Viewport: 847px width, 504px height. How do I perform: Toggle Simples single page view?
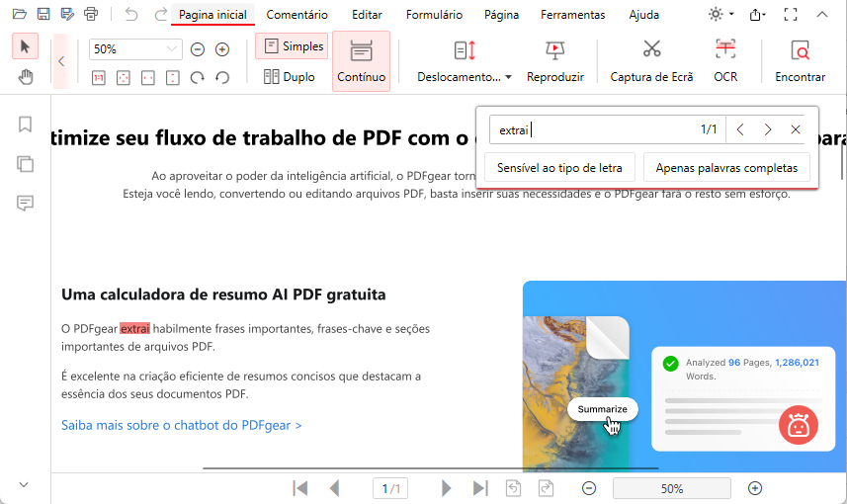292,46
